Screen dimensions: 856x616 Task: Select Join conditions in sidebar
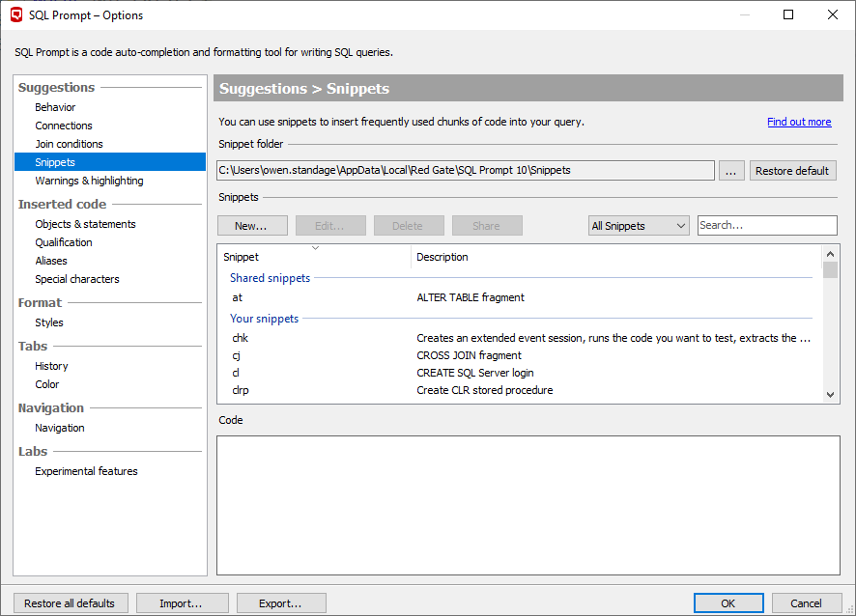click(x=69, y=144)
